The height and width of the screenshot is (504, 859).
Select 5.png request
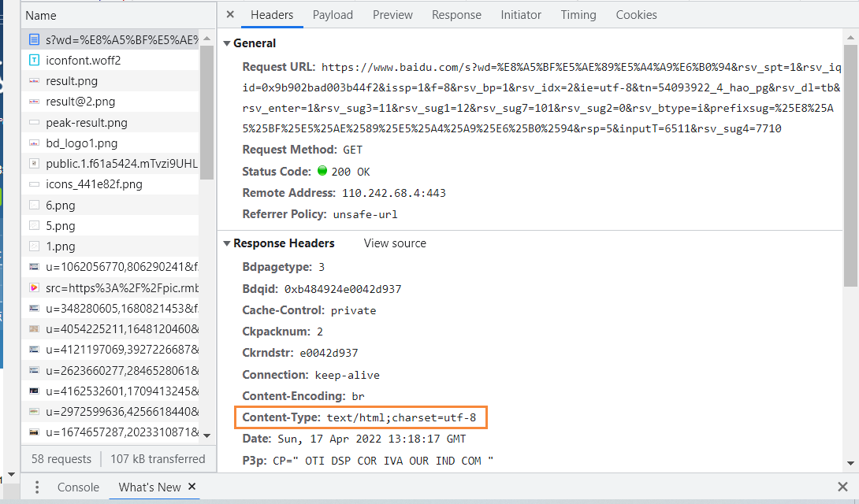coord(110,226)
